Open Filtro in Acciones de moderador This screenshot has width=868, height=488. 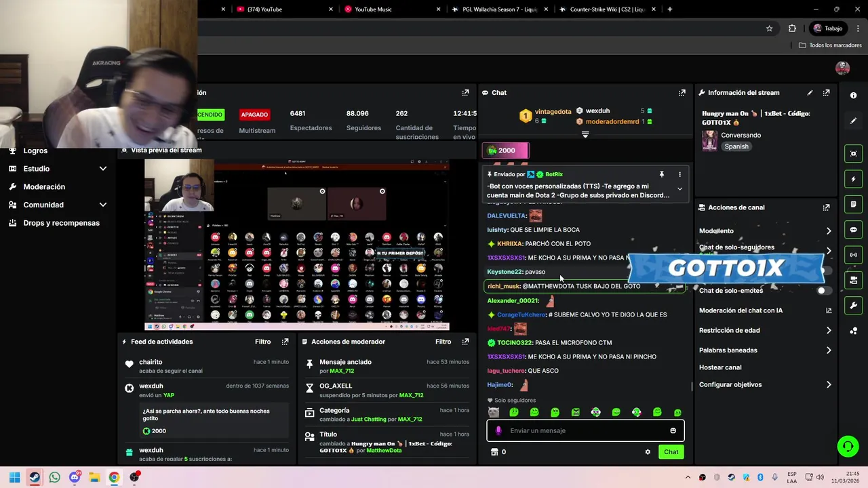click(443, 342)
